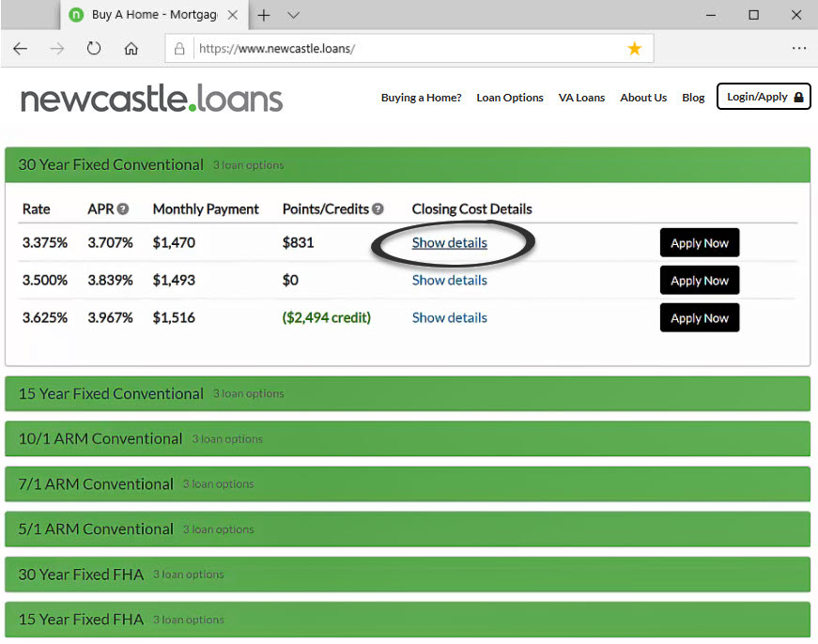The image size is (818, 644).
Task: Open the APR help question mark icon
Action: pyautogui.click(x=125, y=208)
